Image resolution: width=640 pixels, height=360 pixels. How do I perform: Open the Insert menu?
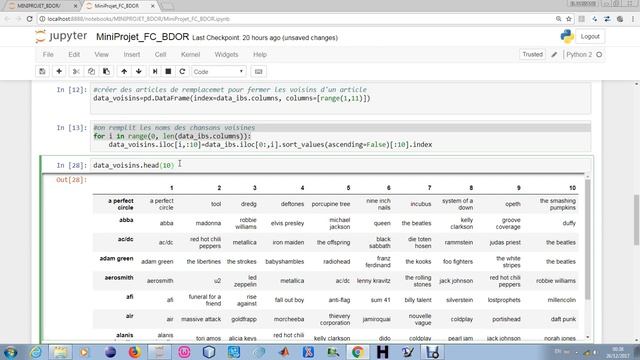(x=132, y=54)
